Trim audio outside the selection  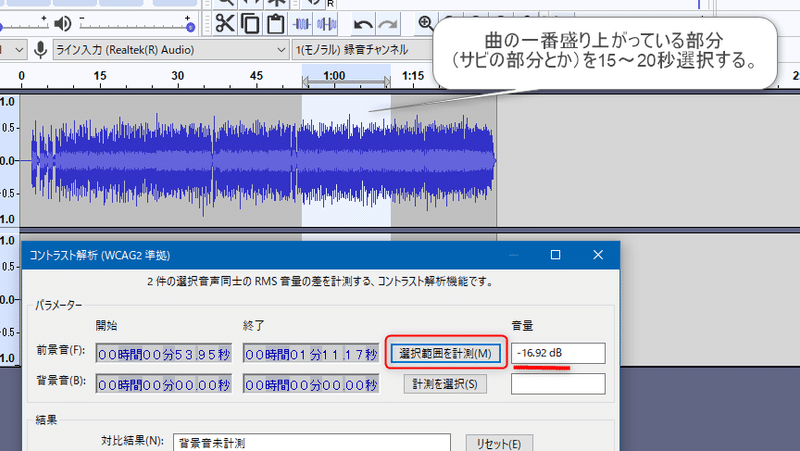tap(302, 23)
